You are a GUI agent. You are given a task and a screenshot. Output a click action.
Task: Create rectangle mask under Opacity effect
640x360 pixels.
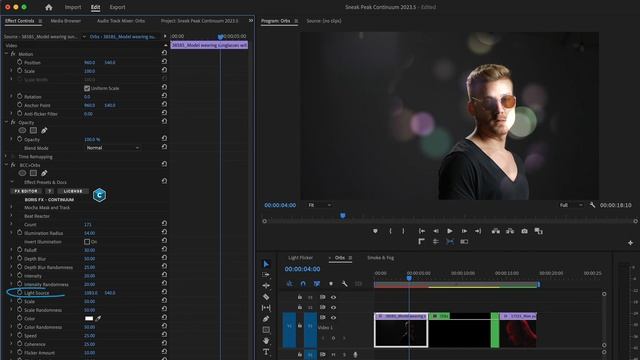coord(33,130)
